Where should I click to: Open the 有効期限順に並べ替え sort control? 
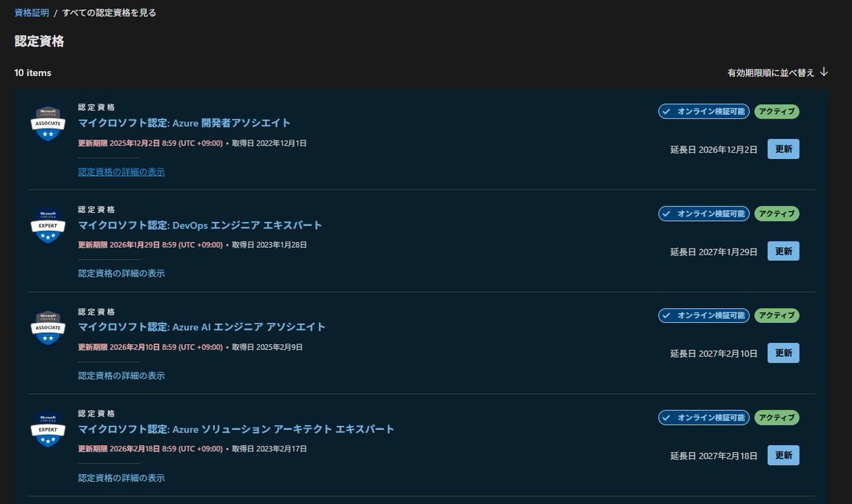tap(777, 72)
